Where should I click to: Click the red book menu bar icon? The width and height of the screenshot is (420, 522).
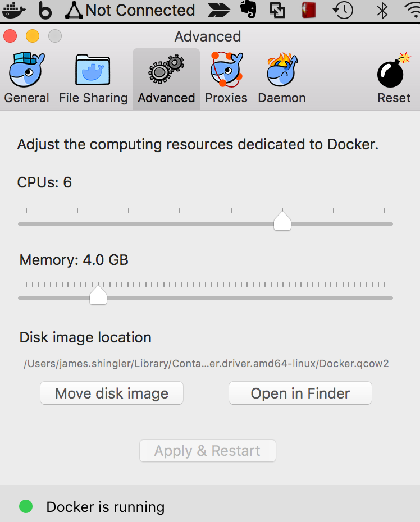pos(308,10)
